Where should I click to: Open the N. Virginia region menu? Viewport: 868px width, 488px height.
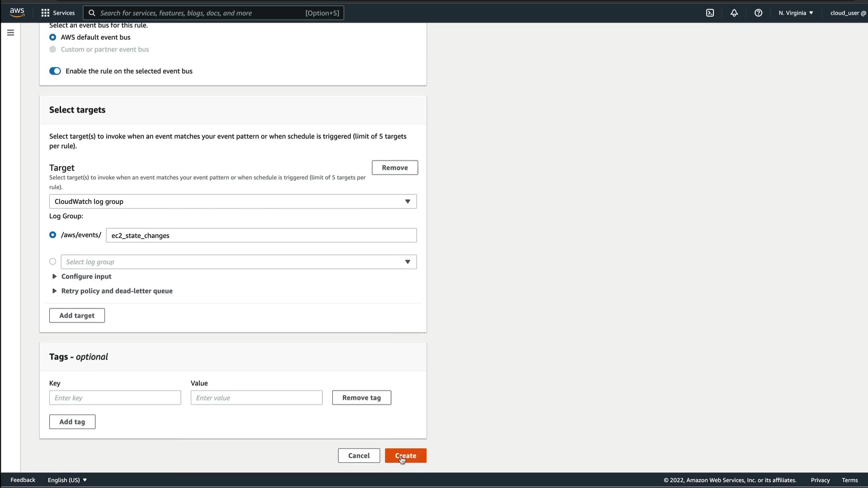[796, 13]
